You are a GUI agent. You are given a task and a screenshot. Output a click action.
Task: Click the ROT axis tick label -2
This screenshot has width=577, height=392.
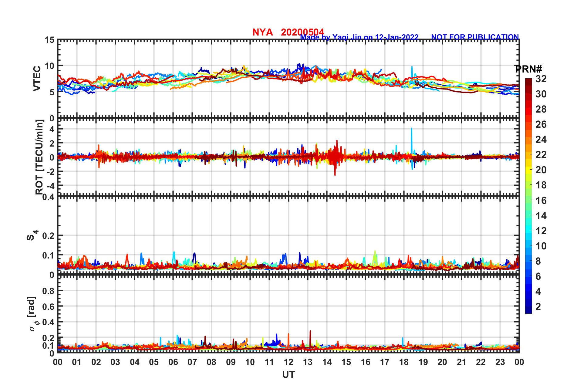pyautogui.click(x=50, y=171)
